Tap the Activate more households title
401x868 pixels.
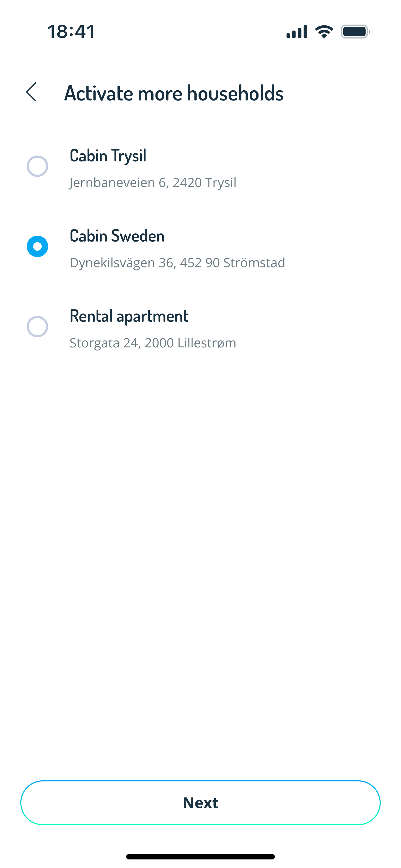tap(174, 93)
